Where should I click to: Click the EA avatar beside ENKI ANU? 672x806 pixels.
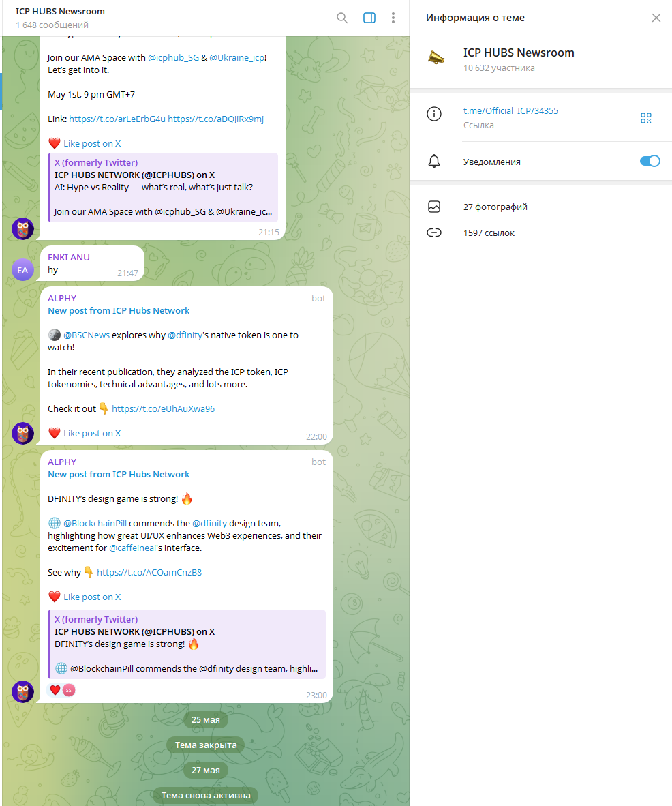point(22,269)
